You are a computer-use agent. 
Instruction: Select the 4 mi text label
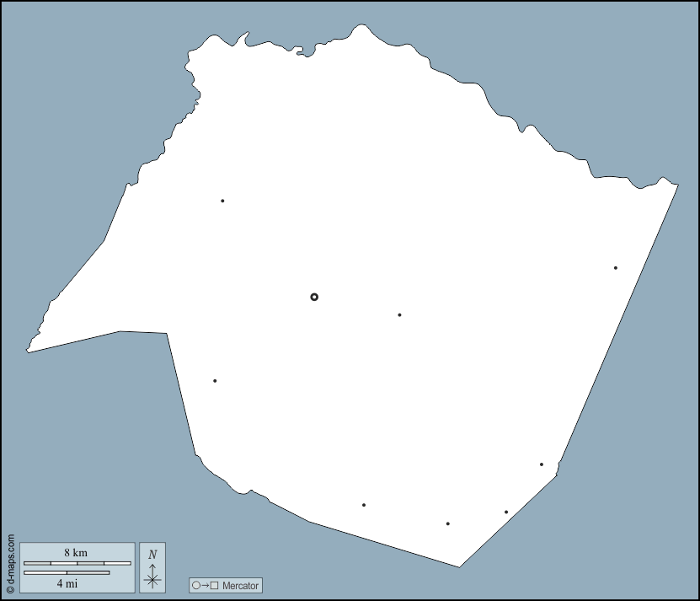[67, 583]
